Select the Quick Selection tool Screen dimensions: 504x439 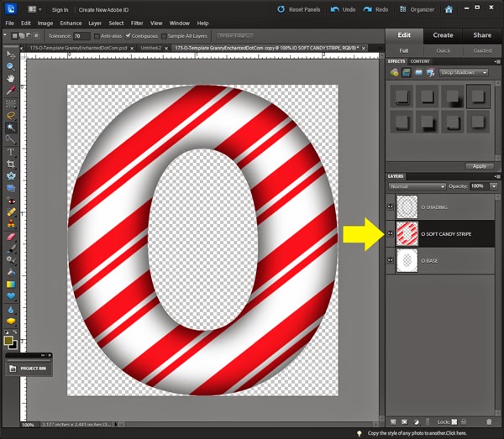pos(11,139)
